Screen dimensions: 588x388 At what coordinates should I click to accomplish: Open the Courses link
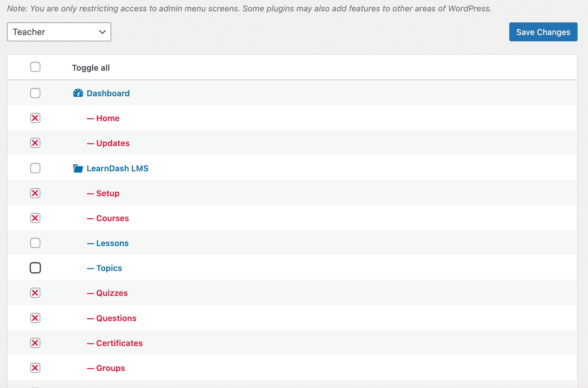point(112,218)
